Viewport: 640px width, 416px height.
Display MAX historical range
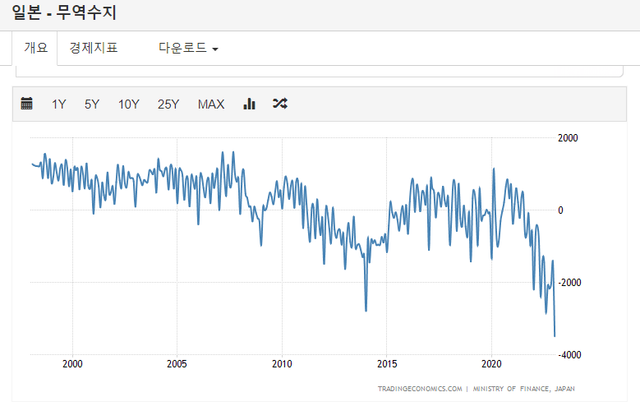point(211,104)
